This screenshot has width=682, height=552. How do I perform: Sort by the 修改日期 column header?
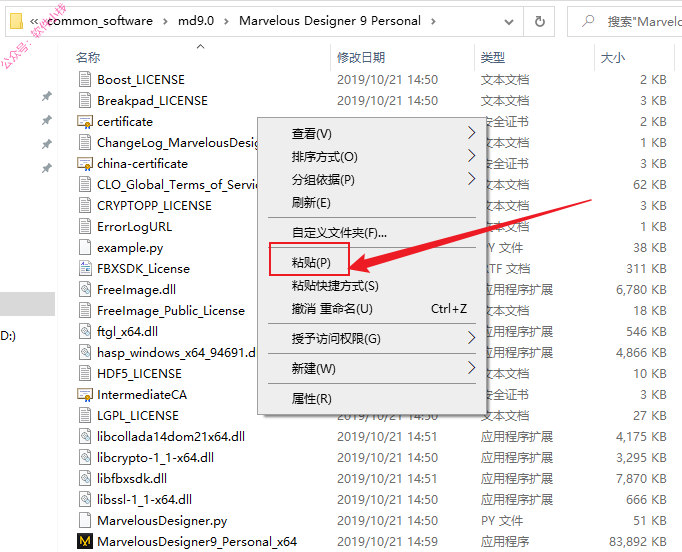361,57
